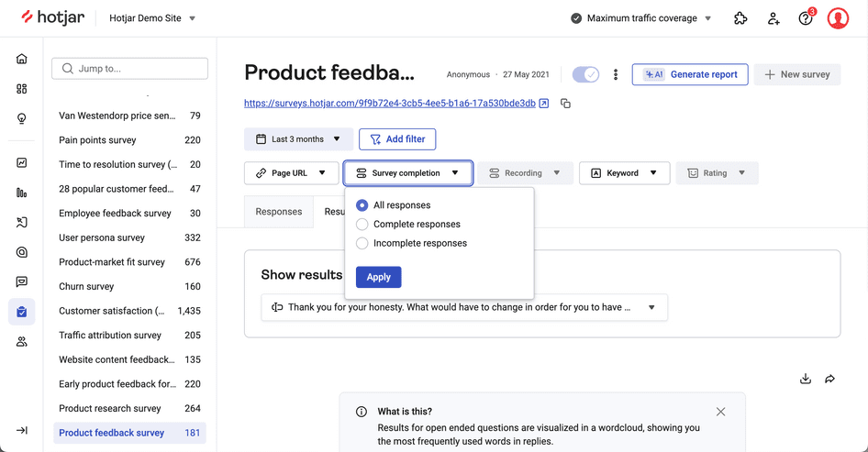Click the home icon in left sidebar
This screenshot has width=868, height=452.
[x=21, y=59]
